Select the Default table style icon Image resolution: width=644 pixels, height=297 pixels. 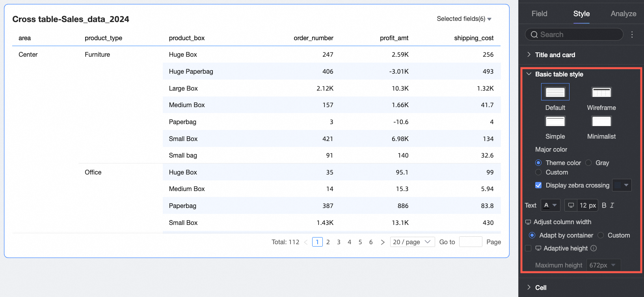[x=555, y=93]
